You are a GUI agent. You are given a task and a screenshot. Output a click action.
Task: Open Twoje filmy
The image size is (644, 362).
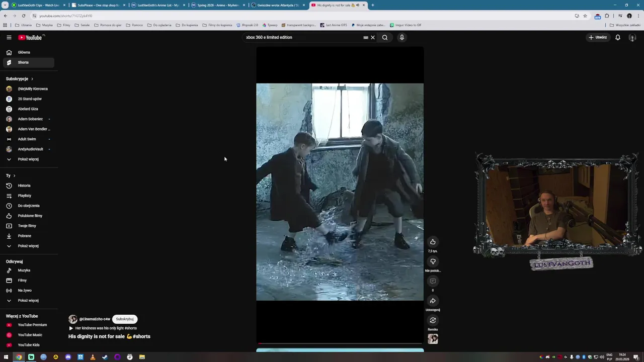point(28,226)
